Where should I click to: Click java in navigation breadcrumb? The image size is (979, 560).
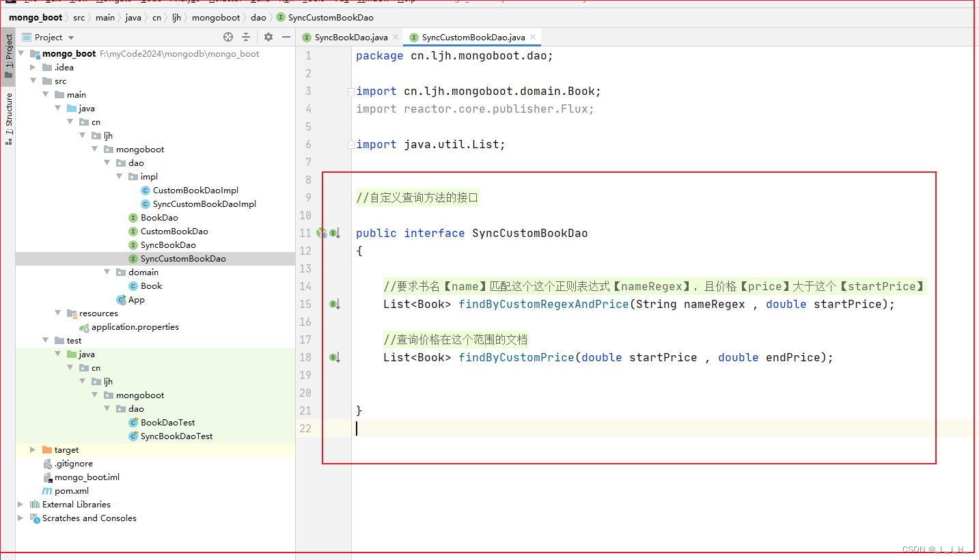(x=133, y=18)
